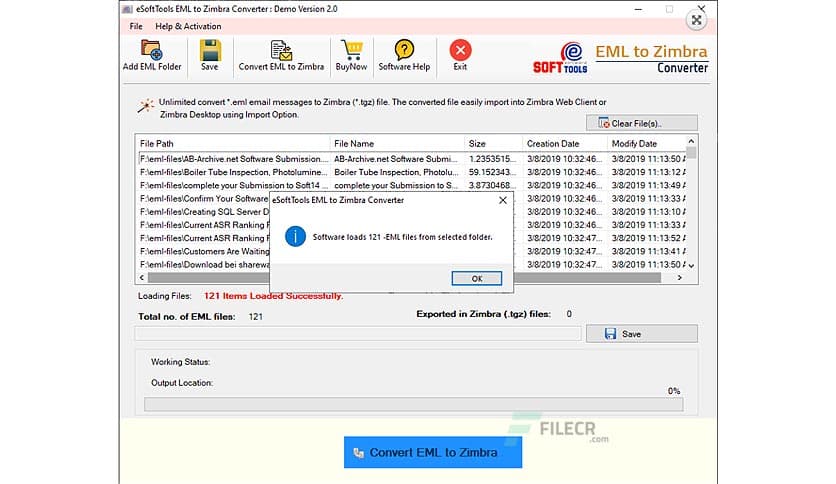The image size is (836, 484).
Task: Click the 'Exported in Zimbra (.tgz) files:' value 0
Action: [569, 314]
